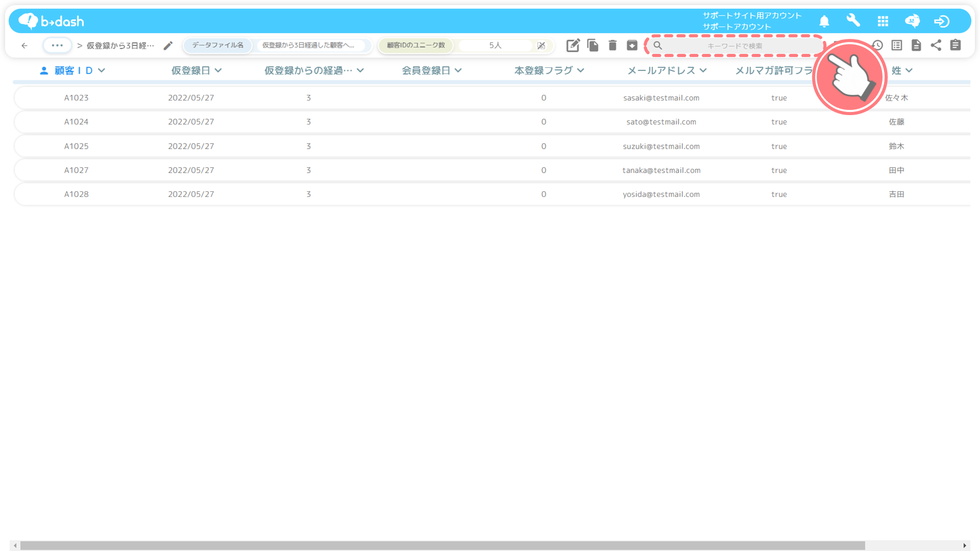Expand the 会員登録日 column dropdown
980x551 pixels.
[x=458, y=70]
